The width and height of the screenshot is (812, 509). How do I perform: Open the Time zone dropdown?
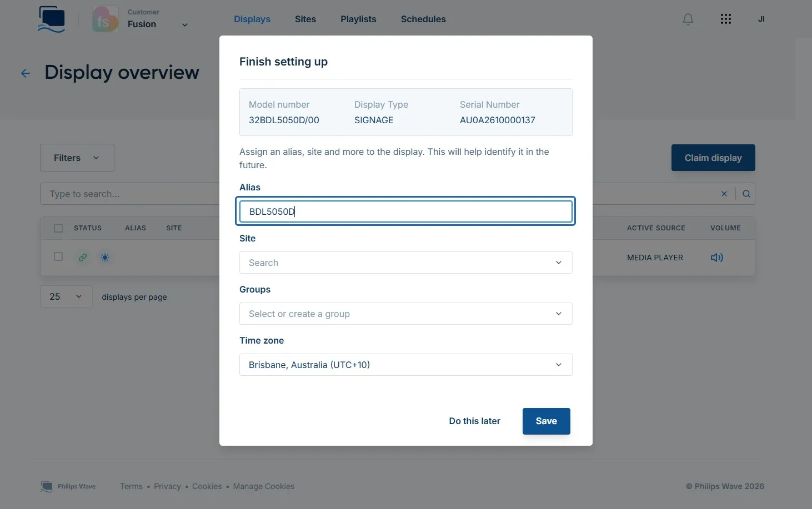point(405,365)
